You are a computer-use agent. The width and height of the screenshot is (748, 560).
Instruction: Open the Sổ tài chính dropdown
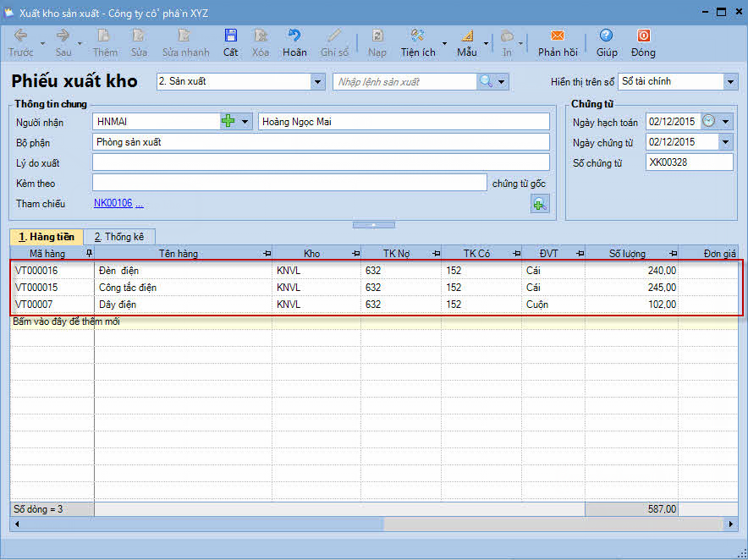[x=730, y=82]
